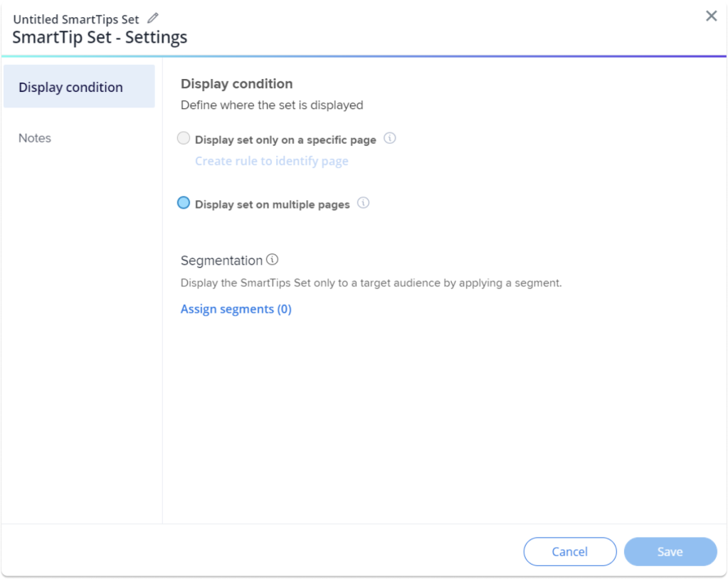
Task: Open the Assign segments (0) link
Action: click(x=236, y=309)
